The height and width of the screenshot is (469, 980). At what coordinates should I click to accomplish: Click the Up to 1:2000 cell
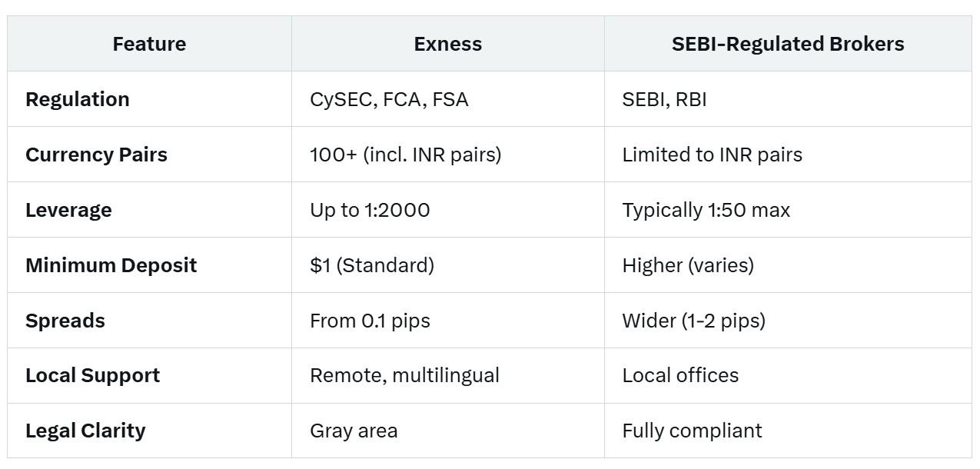[370, 210]
